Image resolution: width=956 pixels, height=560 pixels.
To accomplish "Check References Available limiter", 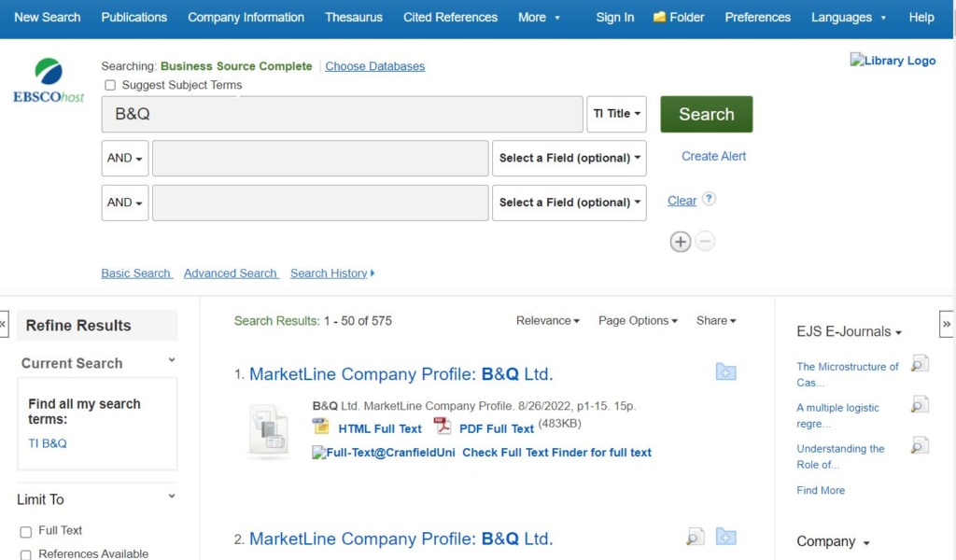I will (26, 554).
